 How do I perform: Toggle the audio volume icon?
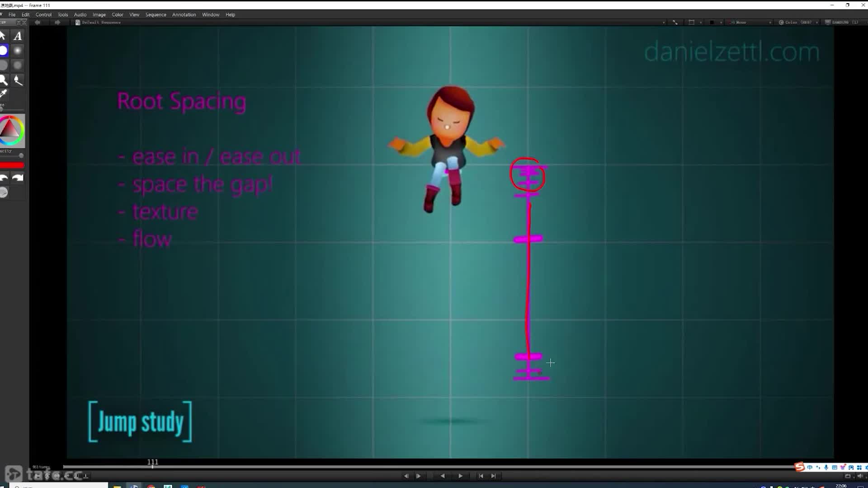tap(860, 476)
